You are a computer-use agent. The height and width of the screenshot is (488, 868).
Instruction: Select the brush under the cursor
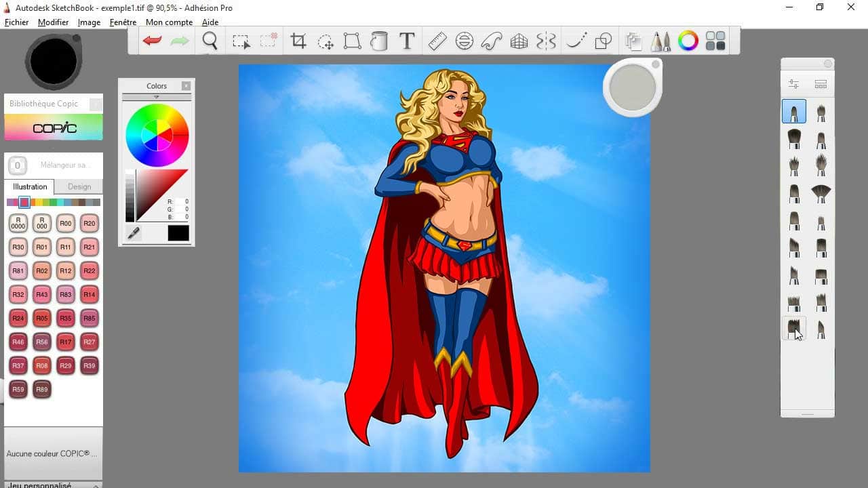coord(794,329)
